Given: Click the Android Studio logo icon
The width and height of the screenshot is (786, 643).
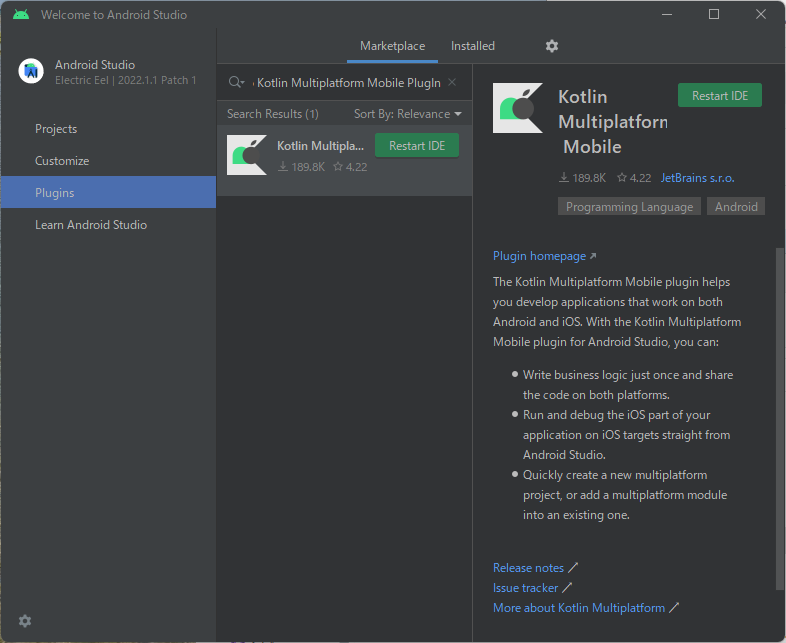Looking at the screenshot, I should point(31,71).
